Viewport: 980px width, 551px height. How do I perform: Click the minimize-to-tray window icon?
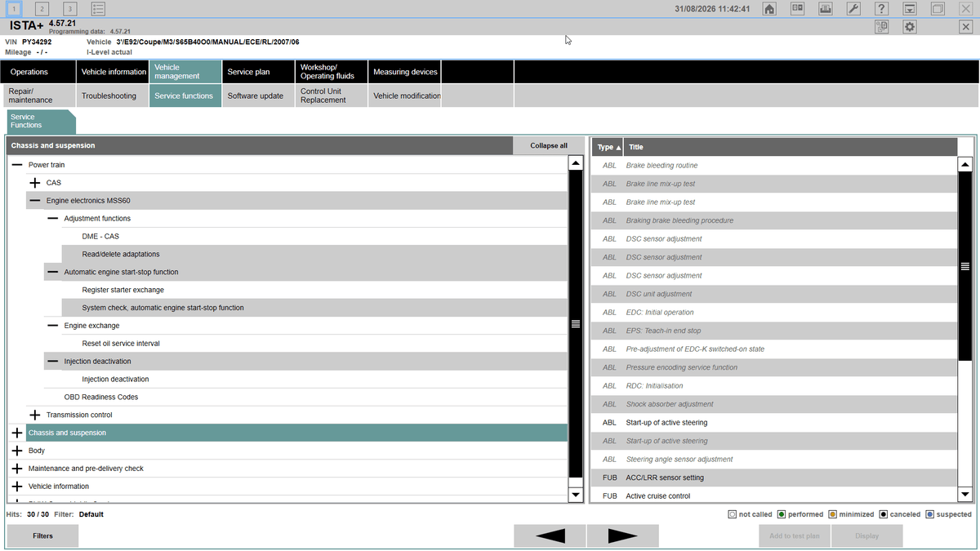click(910, 8)
